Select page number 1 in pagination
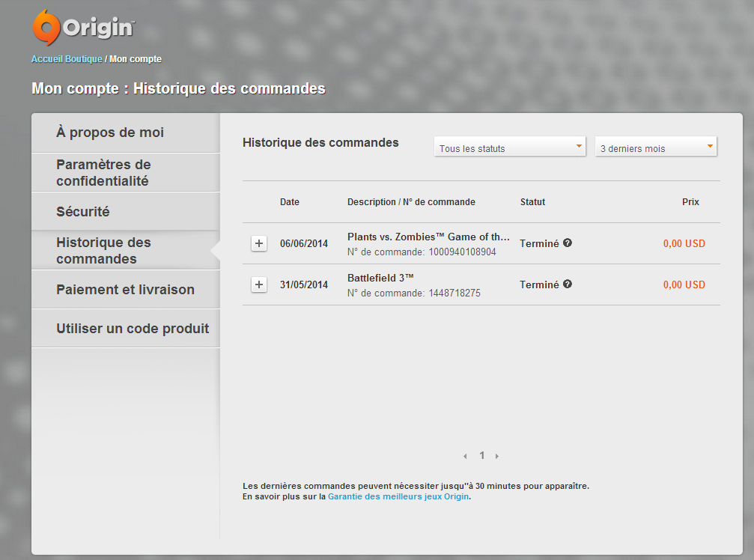This screenshot has width=754, height=560. 482,456
